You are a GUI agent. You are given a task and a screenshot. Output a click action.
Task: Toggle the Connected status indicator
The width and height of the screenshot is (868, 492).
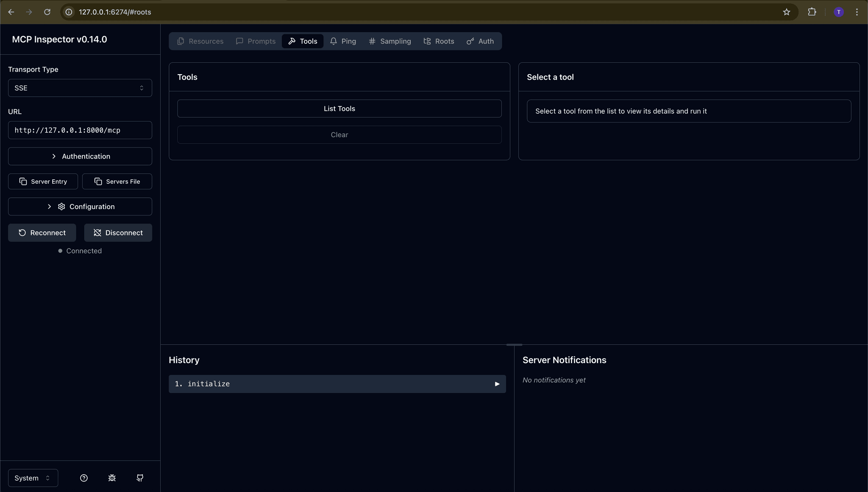[x=80, y=251]
